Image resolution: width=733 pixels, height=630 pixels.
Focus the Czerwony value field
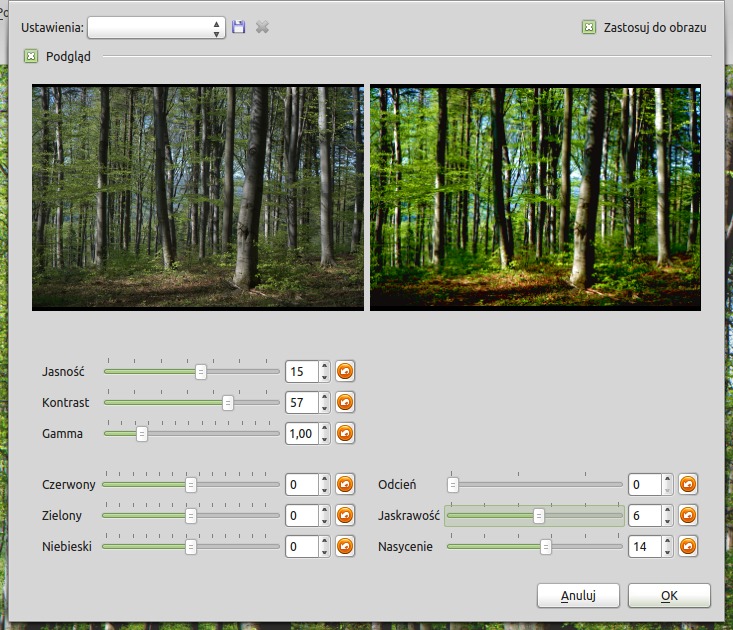[302, 484]
